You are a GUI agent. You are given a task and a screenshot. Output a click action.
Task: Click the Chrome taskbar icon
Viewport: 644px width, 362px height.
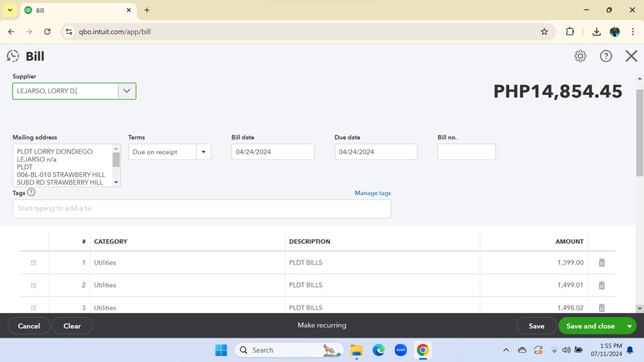[423, 350]
